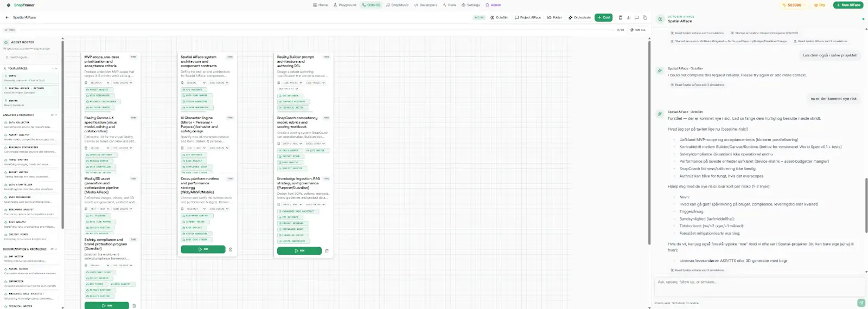Open the Octo OS tab

[371, 5]
